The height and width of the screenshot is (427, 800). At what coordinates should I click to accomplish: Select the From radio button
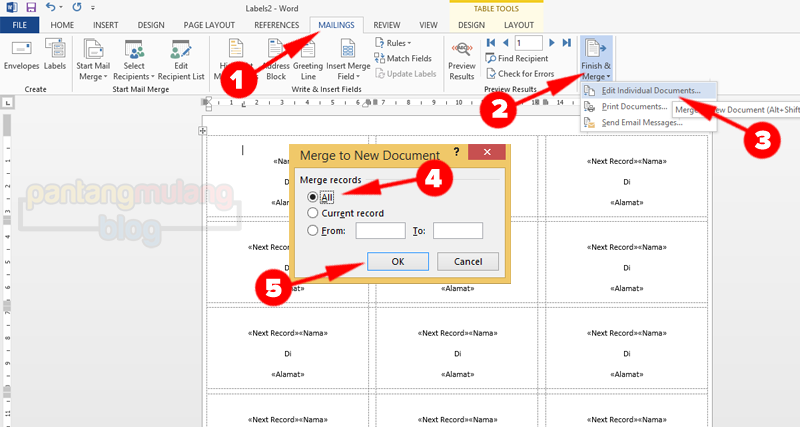tap(312, 230)
